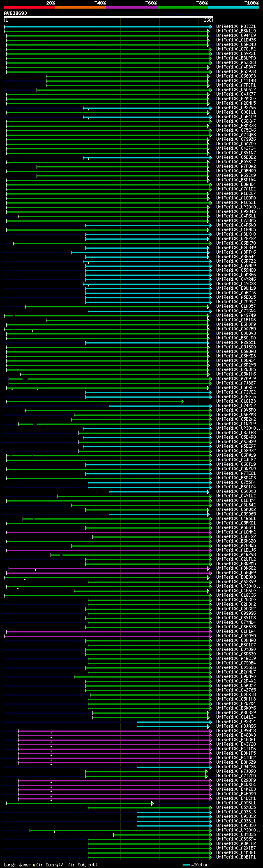Click the white query sequence ruler bar
The width and height of the screenshot is (263, 868).
point(108,17)
